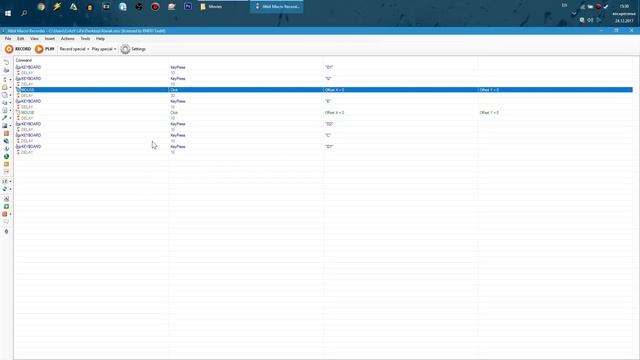Open the Record special dropdown
640x360 pixels.
pyautogui.click(x=74, y=49)
